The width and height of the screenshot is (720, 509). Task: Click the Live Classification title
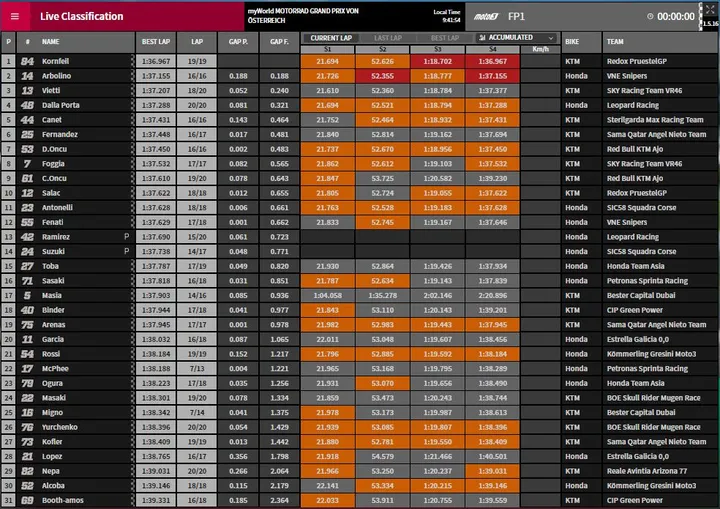click(x=82, y=17)
